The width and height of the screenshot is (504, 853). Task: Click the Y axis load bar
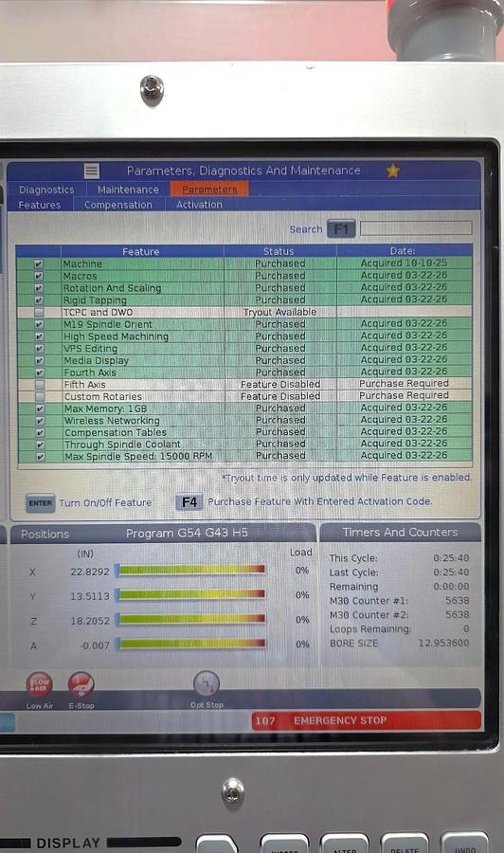coord(190,594)
